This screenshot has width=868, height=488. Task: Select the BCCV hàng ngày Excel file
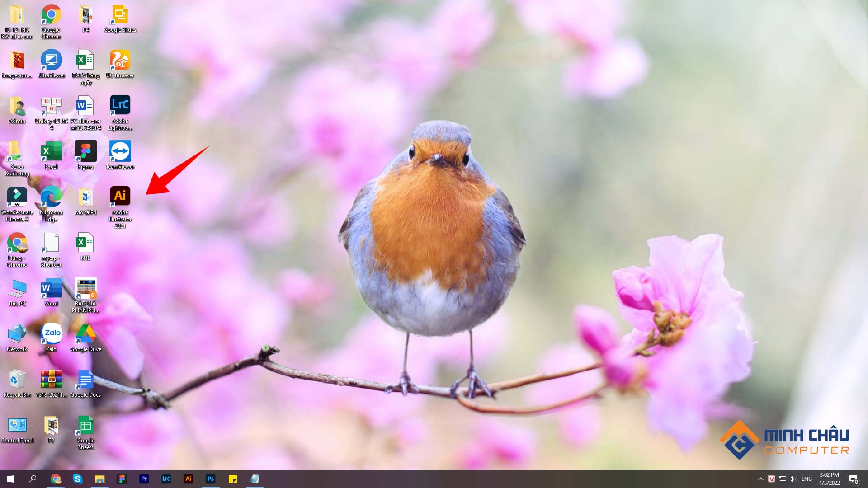click(85, 67)
